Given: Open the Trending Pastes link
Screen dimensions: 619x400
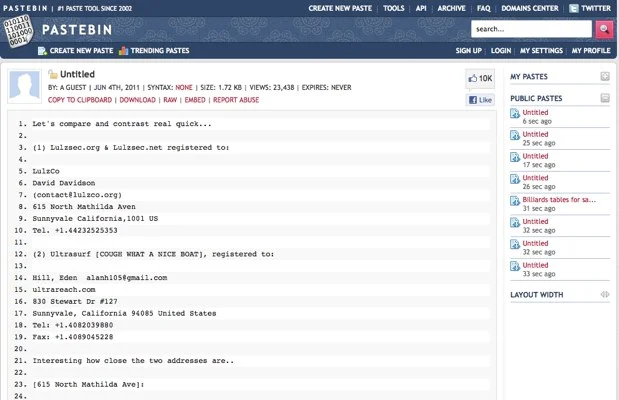Looking at the screenshot, I should 160,51.
